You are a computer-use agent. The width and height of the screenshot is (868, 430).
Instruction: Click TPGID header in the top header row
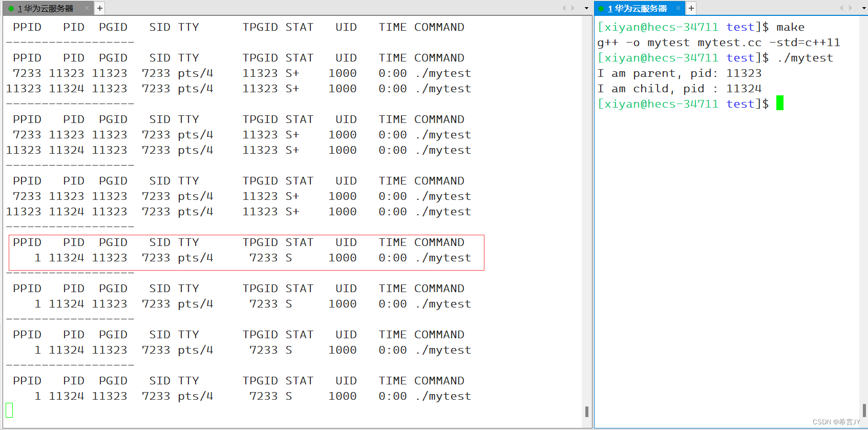(x=260, y=27)
